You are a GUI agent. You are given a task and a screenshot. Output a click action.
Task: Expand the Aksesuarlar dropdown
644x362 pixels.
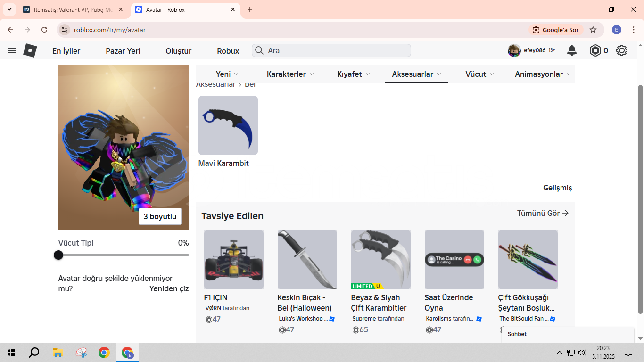click(417, 74)
